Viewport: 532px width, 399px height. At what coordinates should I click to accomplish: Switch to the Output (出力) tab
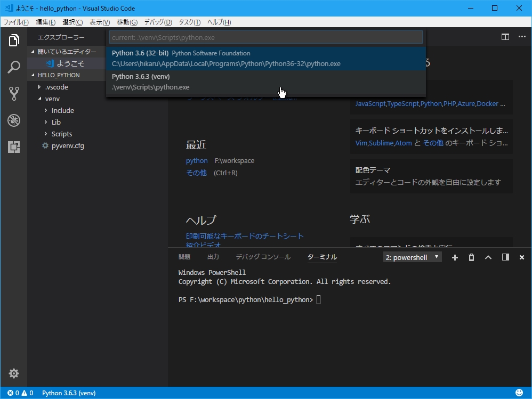[213, 257]
